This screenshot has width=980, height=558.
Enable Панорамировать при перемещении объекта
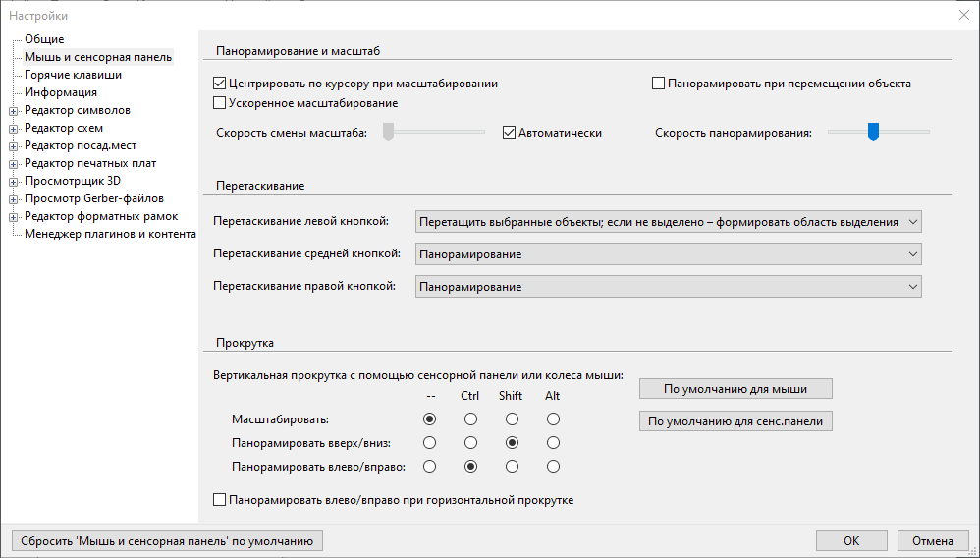tap(659, 84)
